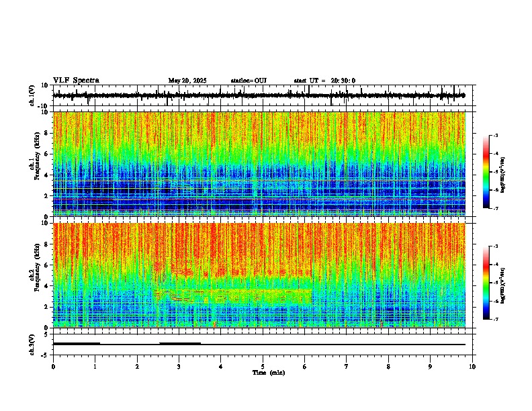Click the "-7" label on ch.1 color bar
Image resolution: width=532 pixels, height=411 pixels.
tap(495, 208)
